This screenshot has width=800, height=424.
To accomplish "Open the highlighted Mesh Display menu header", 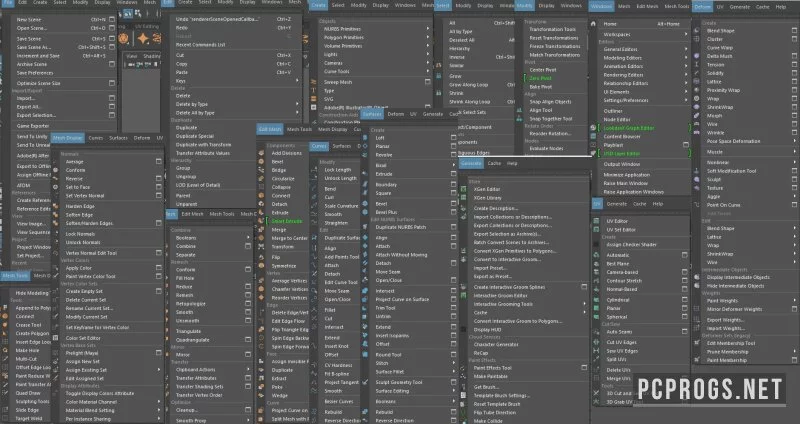I will tap(67, 138).
